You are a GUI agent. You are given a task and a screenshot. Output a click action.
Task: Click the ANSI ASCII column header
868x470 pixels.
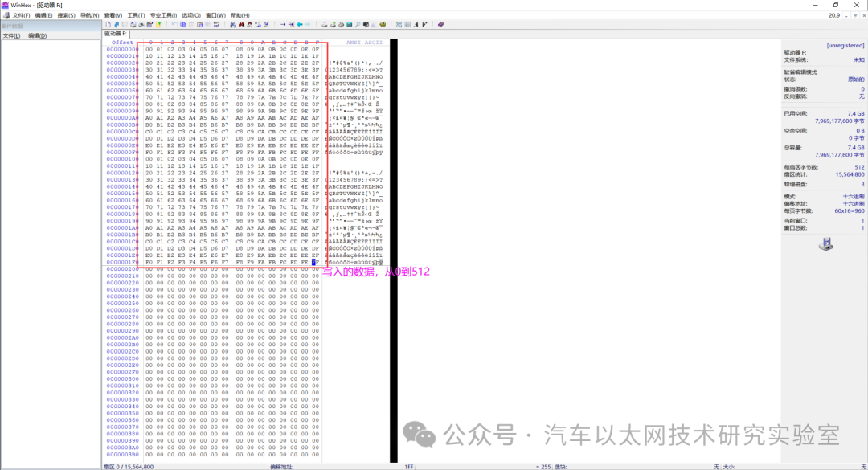coord(364,43)
